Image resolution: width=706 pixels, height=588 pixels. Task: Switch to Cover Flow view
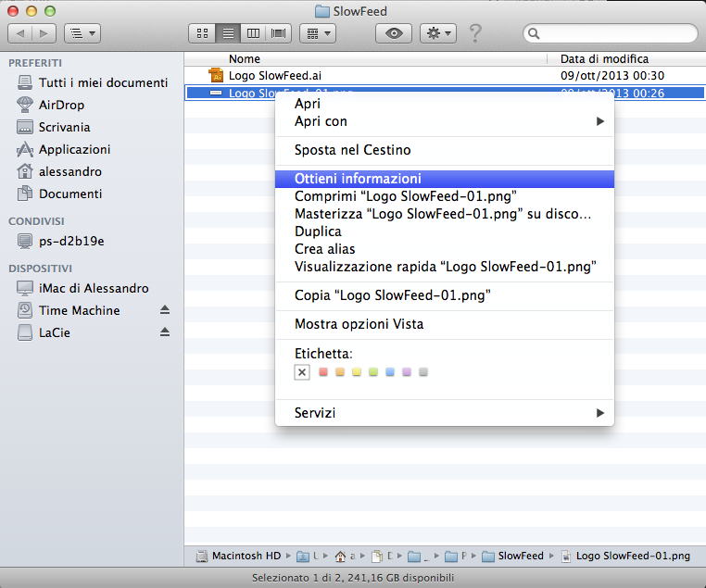(x=279, y=33)
